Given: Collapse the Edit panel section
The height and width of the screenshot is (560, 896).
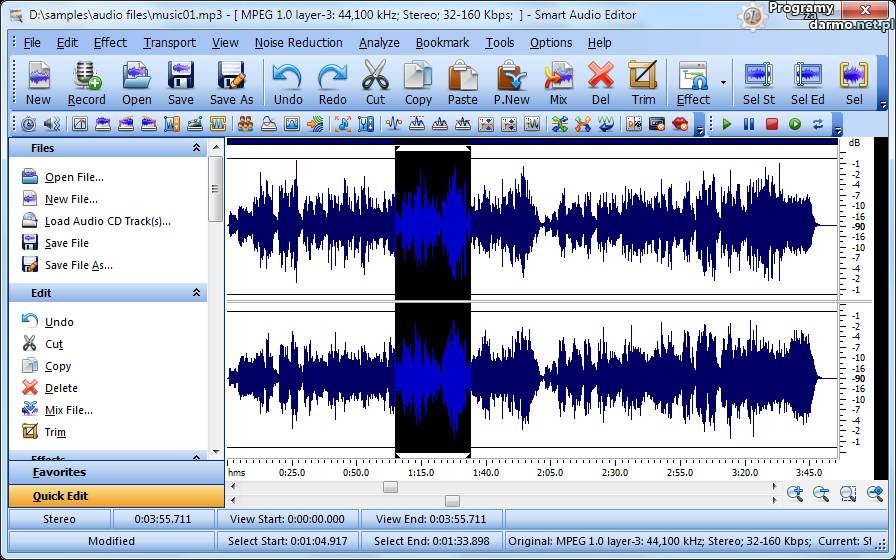Looking at the screenshot, I should pos(196,293).
